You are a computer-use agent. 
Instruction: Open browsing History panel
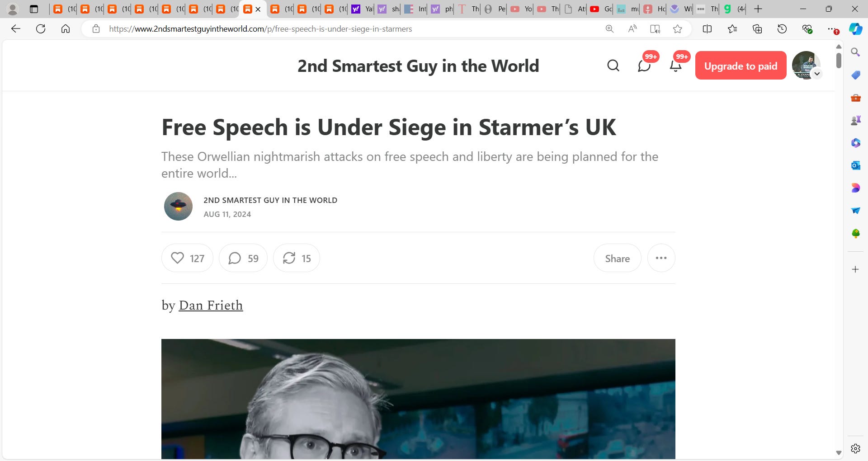click(x=782, y=29)
